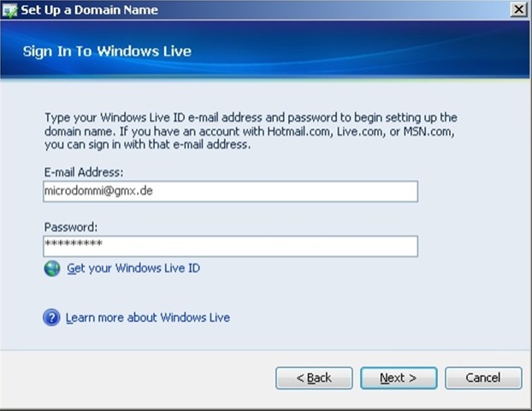Screen dimensions: 532x411
Task: Click the instruction paragraph about Windows Live ID
Action: tap(251, 131)
